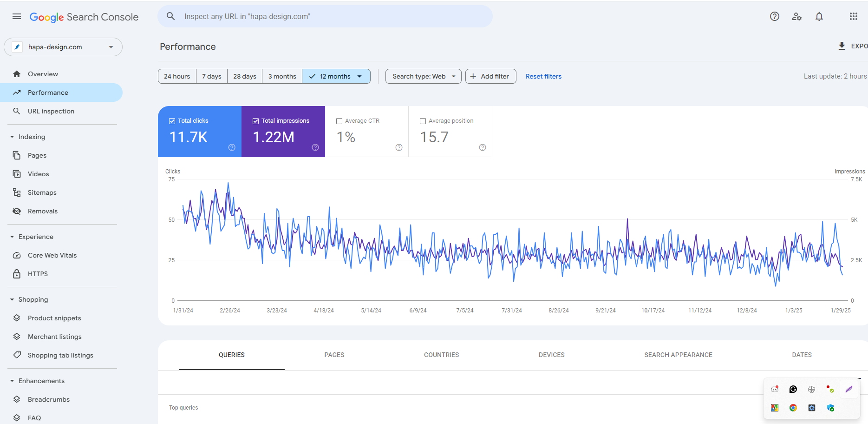Enable the Average position checkbox
The image size is (868, 424).
tap(423, 121)
